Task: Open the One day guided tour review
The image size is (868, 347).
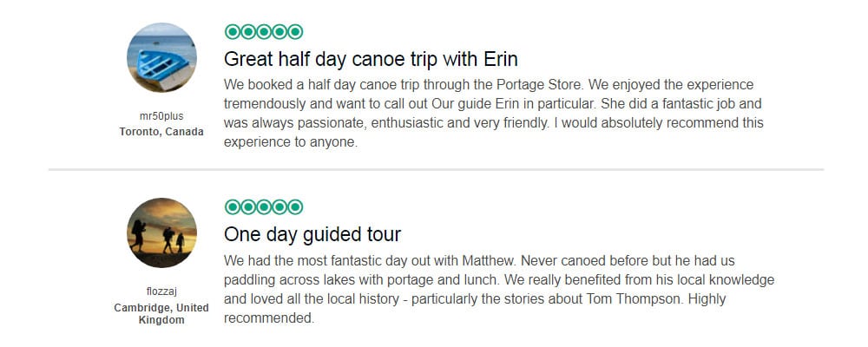Action: (312, 234)
